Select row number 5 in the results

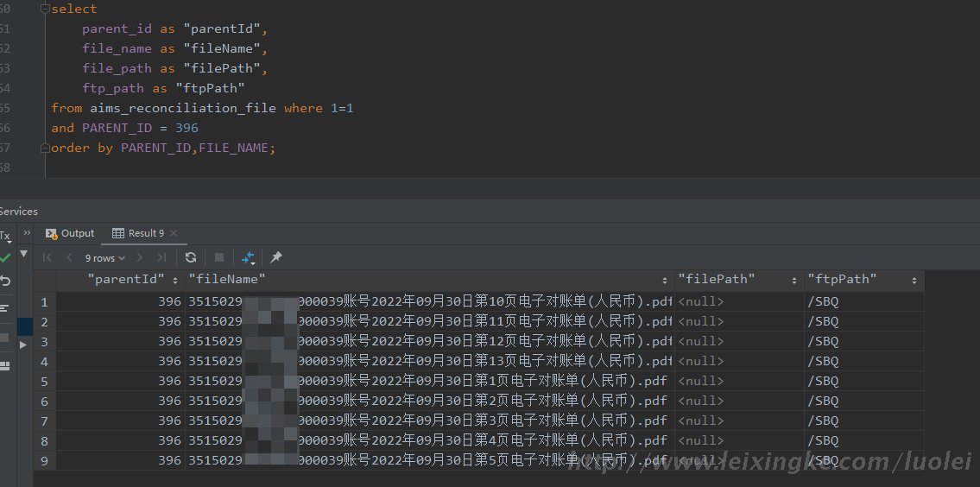point(44,381)
